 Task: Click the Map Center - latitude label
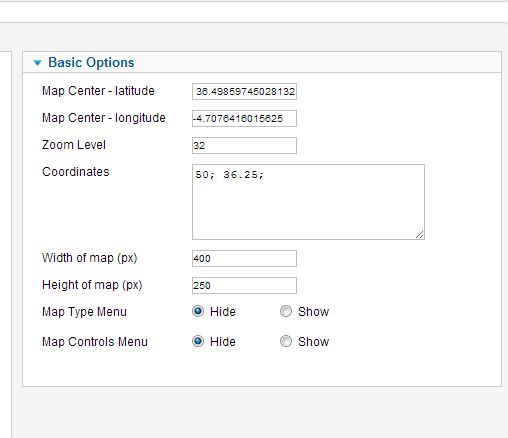pyautogui.click(x=98, y=91)
